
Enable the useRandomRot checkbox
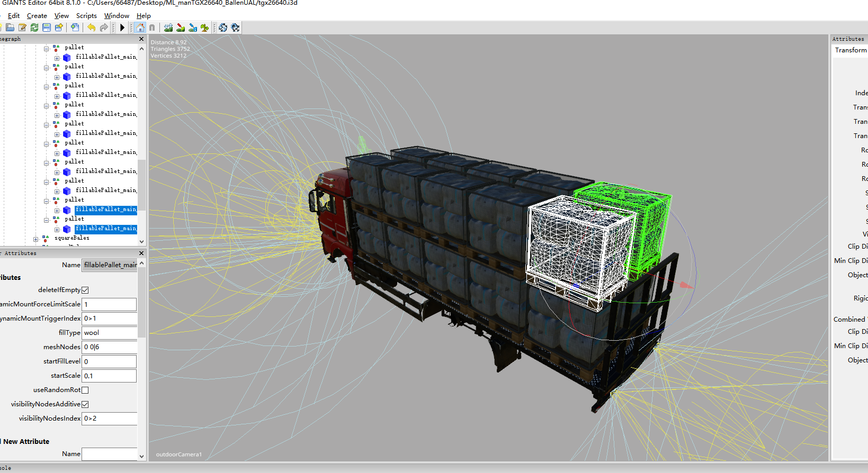tap(85, 390)
